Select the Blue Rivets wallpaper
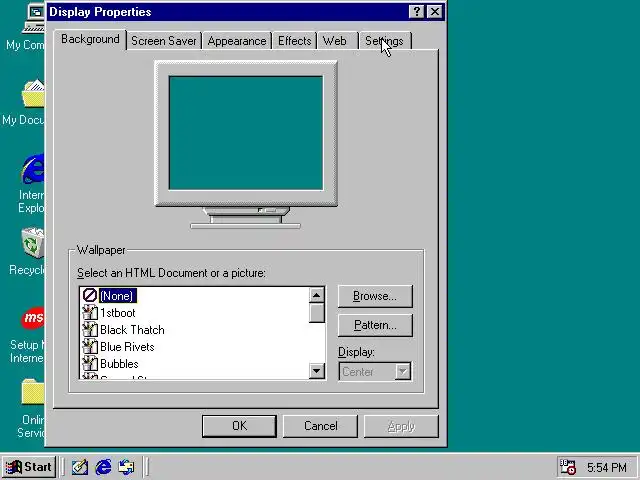 pos(127,347)
